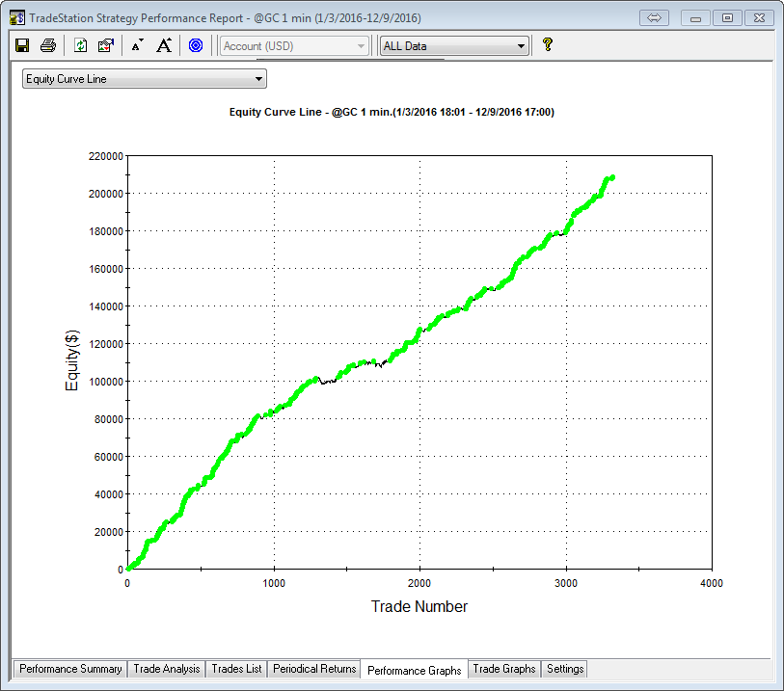Expand the ALL Data dropdown
This screenshot has width=784, height=691.
click(x=521, y=46)
